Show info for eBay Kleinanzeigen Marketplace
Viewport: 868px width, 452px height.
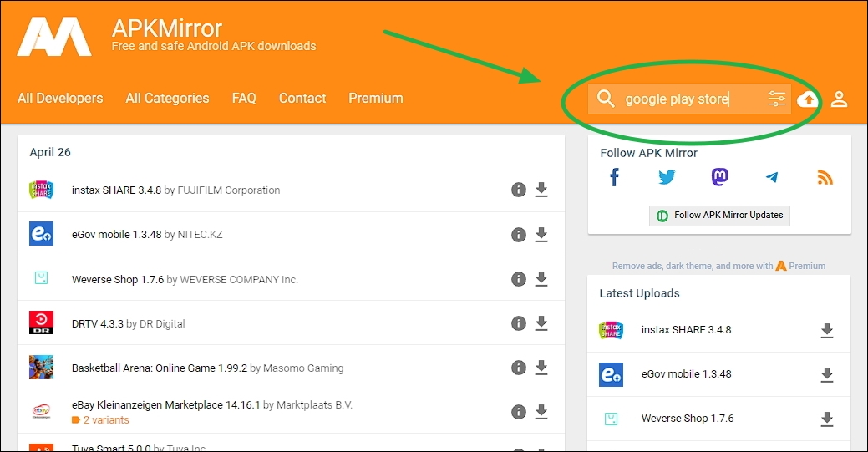coord(519,412)
